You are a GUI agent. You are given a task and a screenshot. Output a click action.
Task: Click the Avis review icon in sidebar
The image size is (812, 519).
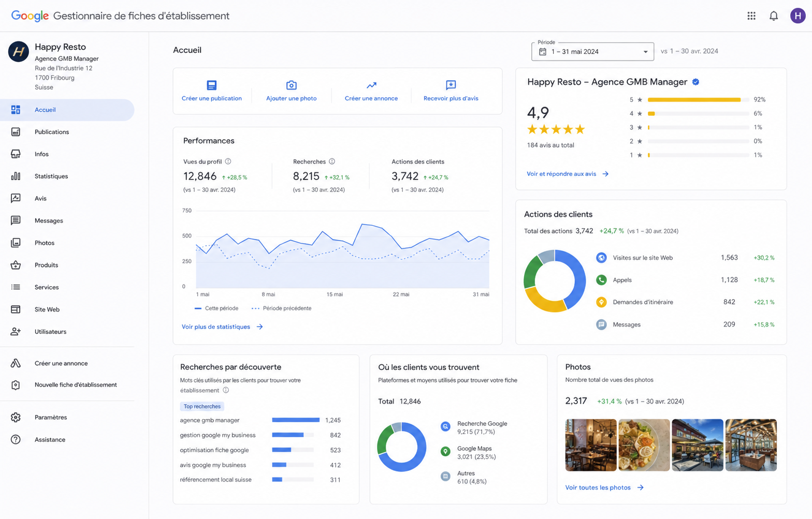click(16, 198)
